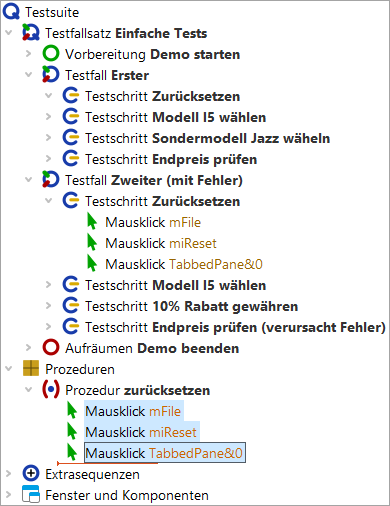
Task: Click the green circle Vorbereitung icon
Action: [51, 54]
